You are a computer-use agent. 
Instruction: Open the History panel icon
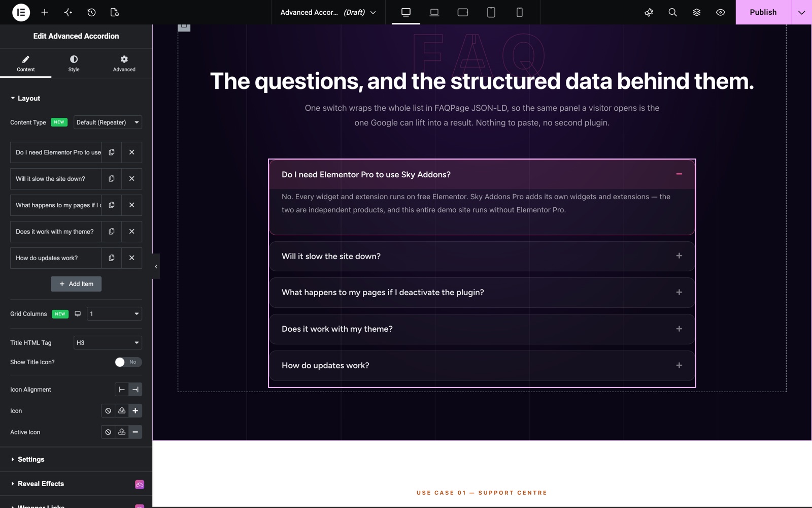tap(91, 12)
